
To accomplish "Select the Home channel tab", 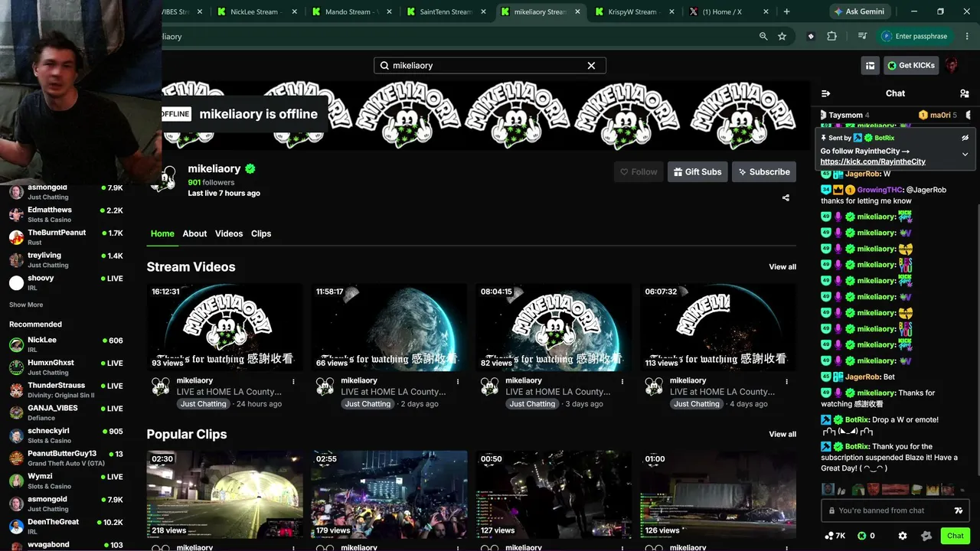I will point(162,233).
